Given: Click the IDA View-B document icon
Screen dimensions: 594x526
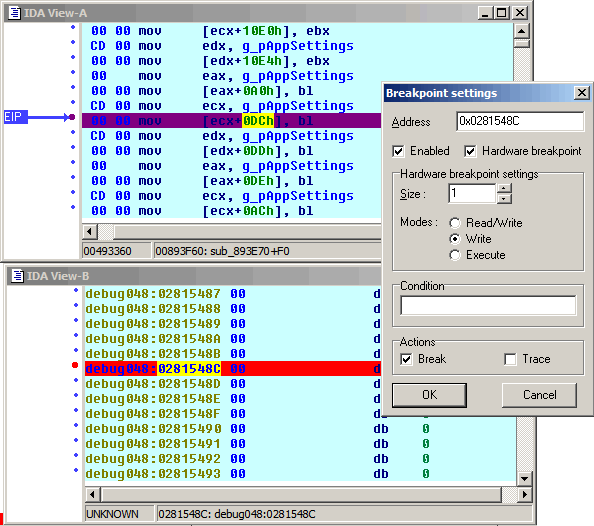Looking at the screenshot, I should click(x=17, y=276).
